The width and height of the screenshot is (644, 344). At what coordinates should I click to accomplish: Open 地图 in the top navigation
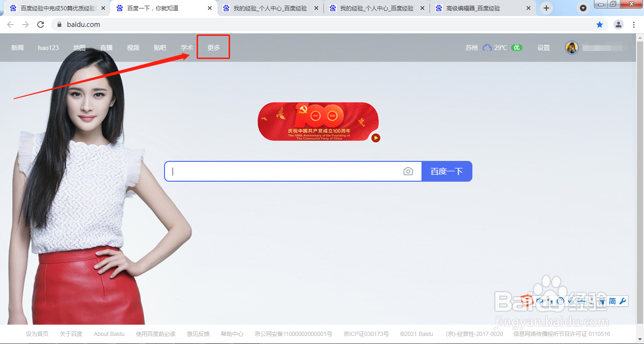tap(79, 48)
